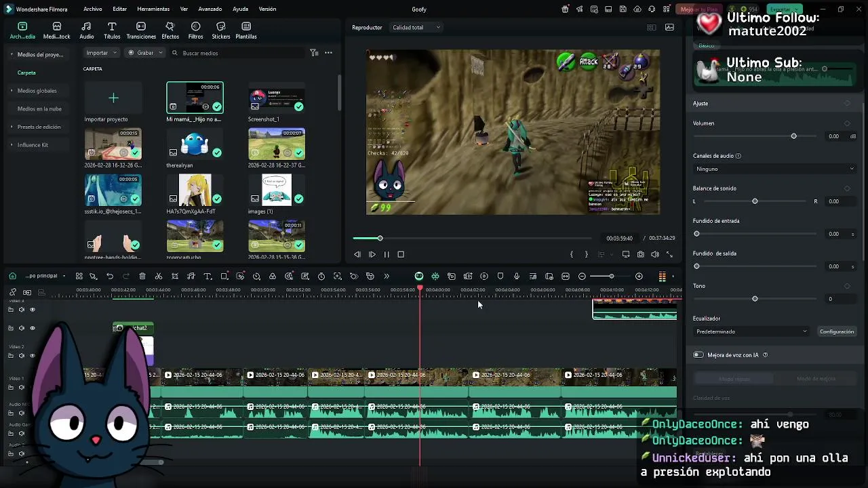Open the Audio media tab
Screen dimensions: 868x488
pyautogui.click(x=87, y=30)
